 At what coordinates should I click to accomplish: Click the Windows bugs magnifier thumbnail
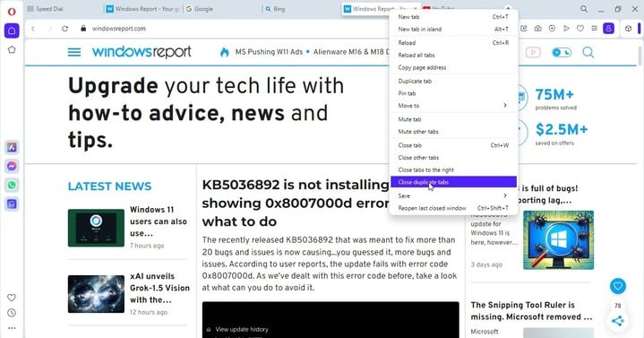pyautogui.click(x=558, y=240)
